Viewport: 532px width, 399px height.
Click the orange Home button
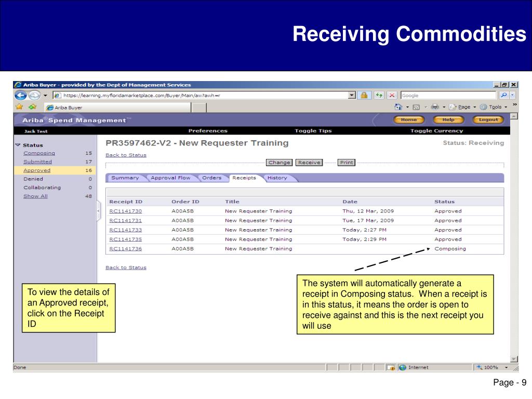[x=409, y=119]
